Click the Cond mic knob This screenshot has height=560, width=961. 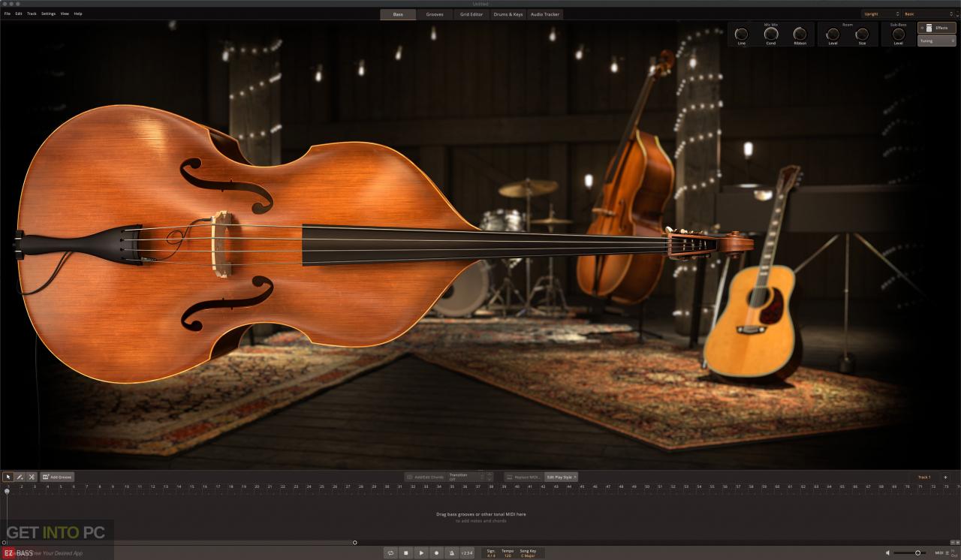click(x=771, y=34)
